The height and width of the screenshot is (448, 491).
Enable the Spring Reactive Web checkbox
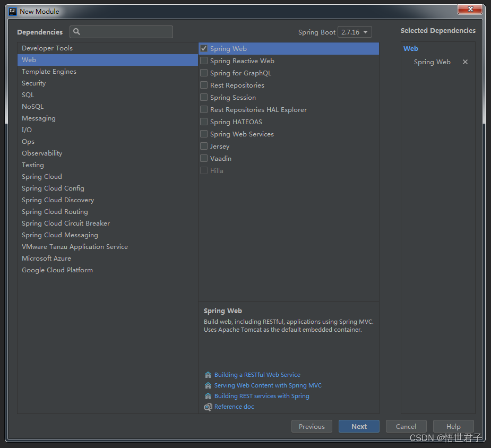(x=204, y=61)
